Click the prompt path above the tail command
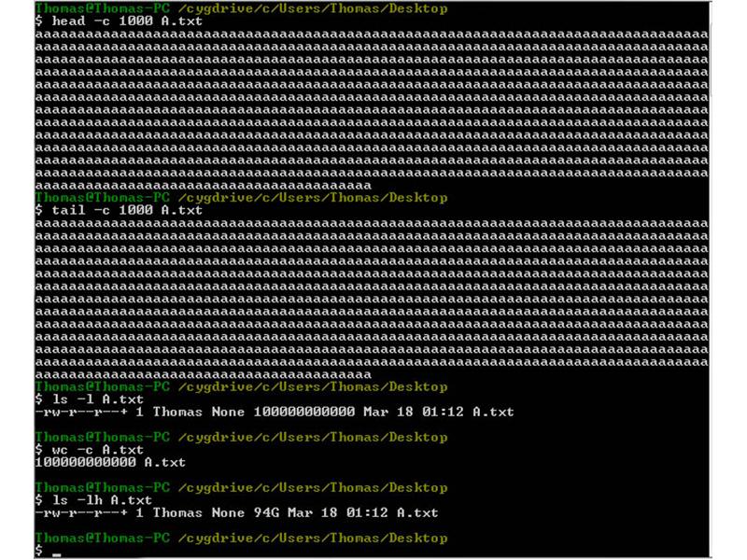 [x=313, y=198]
